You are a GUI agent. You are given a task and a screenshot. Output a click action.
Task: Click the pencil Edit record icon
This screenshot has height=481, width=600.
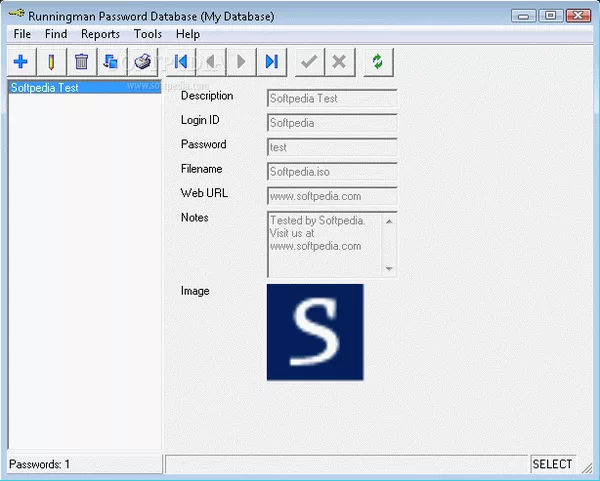pyautogui.click(x=51, y=62)
